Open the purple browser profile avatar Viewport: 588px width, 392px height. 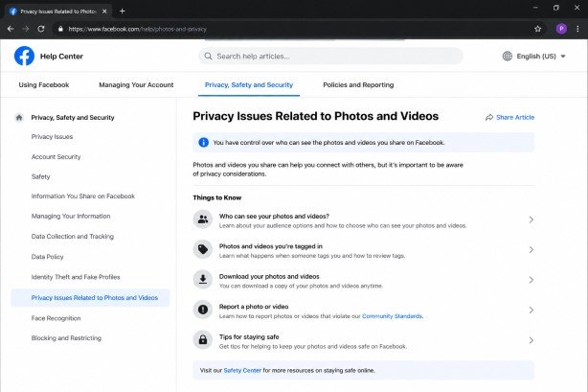(x=561, y=29)
